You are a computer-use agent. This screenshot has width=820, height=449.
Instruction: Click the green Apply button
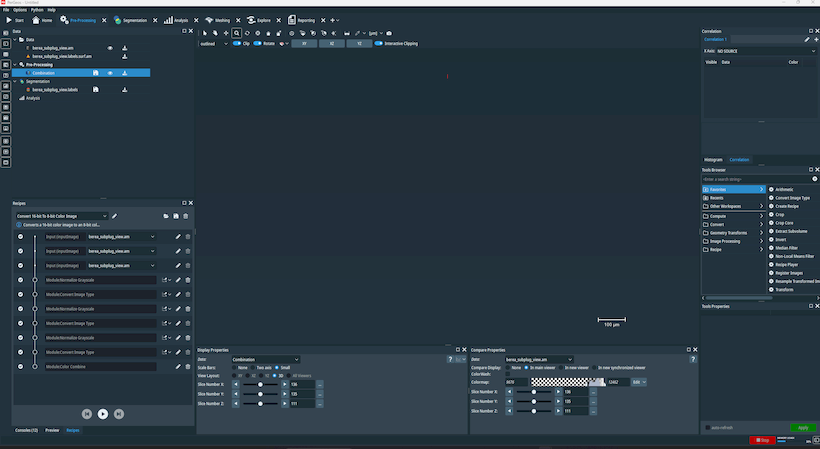[x=802, y=427]
